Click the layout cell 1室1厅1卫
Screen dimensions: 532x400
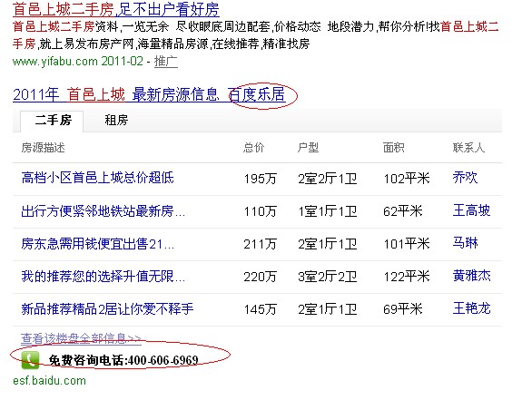[328, 211]
